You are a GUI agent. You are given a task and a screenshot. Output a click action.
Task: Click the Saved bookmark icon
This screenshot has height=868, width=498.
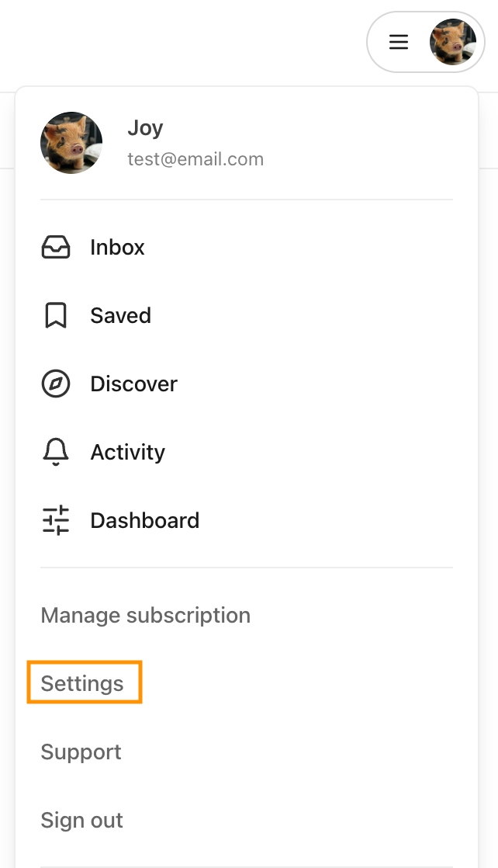point(56,315)
